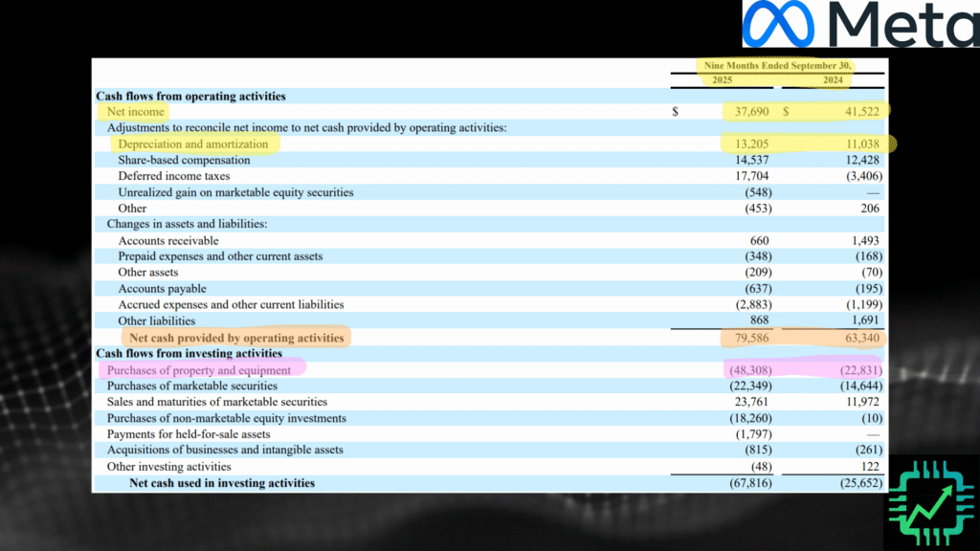Select the 'Net income' row label
The height and width of the screenshot is (551, 980).
pos(136,112)
